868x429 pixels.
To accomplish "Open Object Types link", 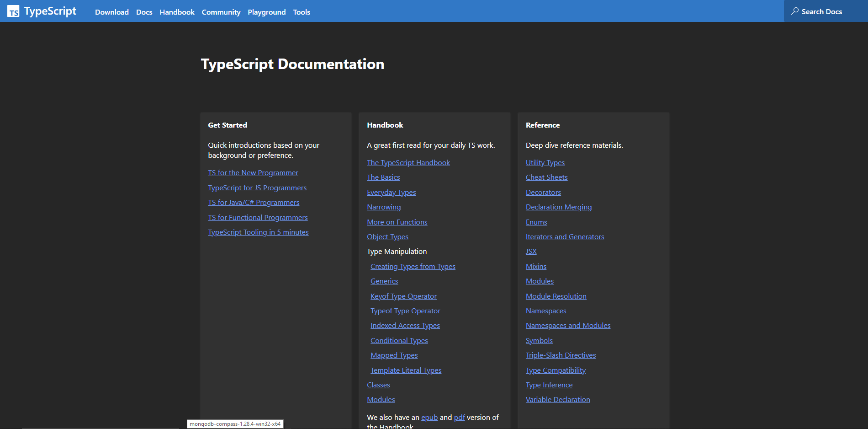I will 387,237.
